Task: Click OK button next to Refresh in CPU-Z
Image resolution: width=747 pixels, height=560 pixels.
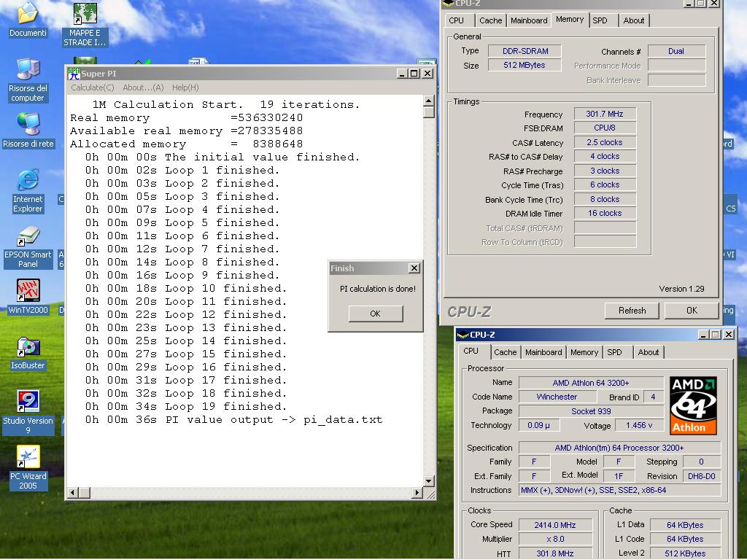Action: pyautogui.click(x=692, y=311)
